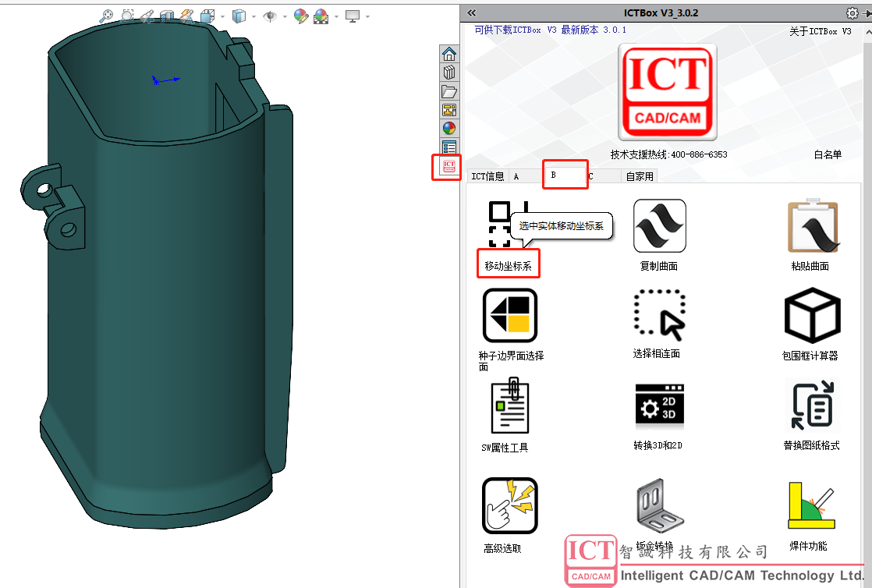Open the 包围框计算器 bounding box calculator
Screen dimensions: 872x588
click(x=812, y=315)
